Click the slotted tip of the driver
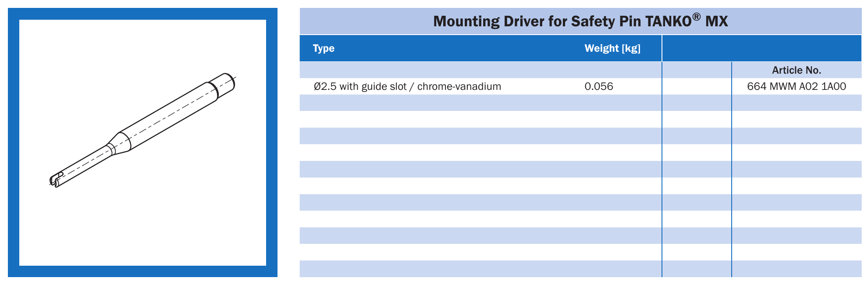The image size is (868, 285). (57, 179)
